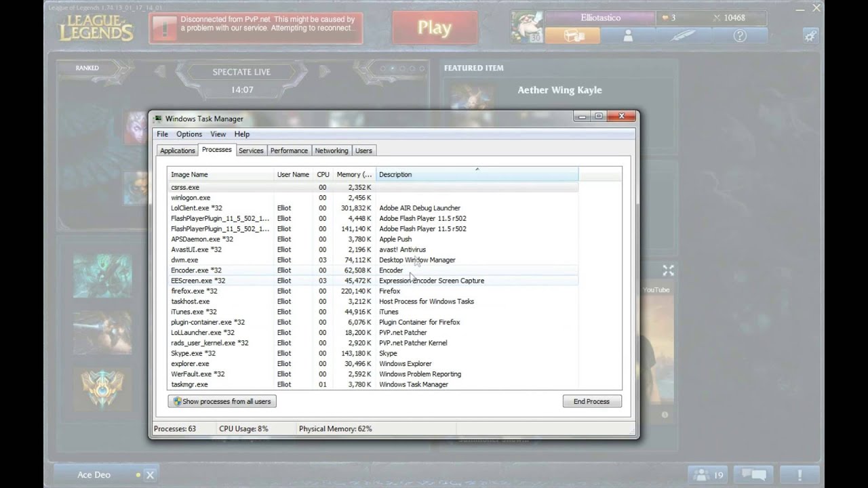868x488 pixels.
Task: Sort by User Name column header
Action: click(x=294, y=174)
